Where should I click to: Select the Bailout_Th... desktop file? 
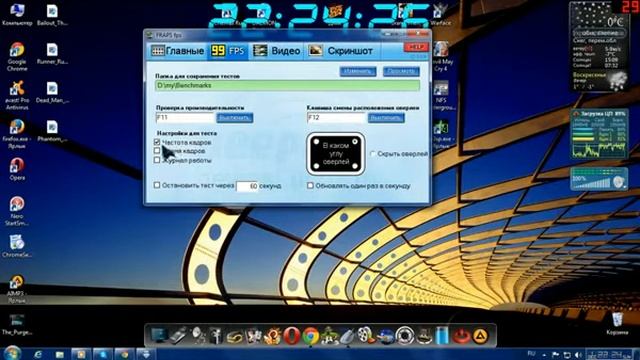pyautogui.click(x=52, y=15)
